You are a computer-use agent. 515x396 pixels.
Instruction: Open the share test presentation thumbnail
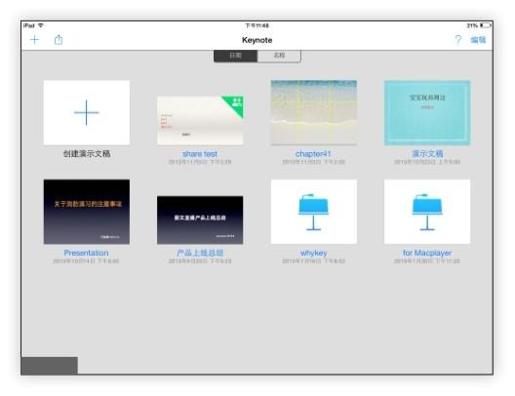click(x=200, y=121)
